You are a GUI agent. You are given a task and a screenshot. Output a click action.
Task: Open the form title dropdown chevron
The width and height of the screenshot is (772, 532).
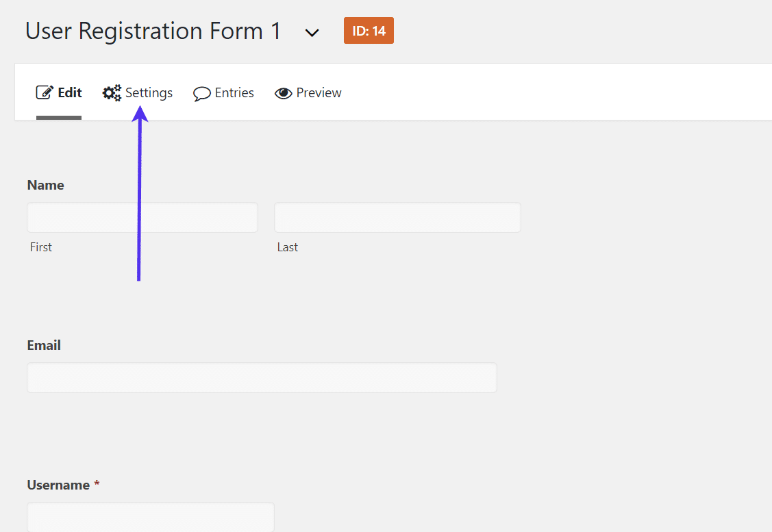pos(312,32)
